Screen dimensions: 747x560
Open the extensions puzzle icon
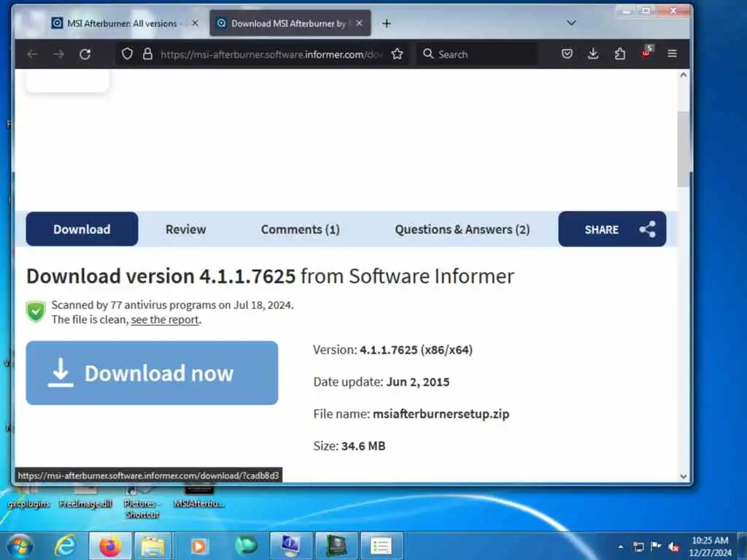[x=620, y=54]
